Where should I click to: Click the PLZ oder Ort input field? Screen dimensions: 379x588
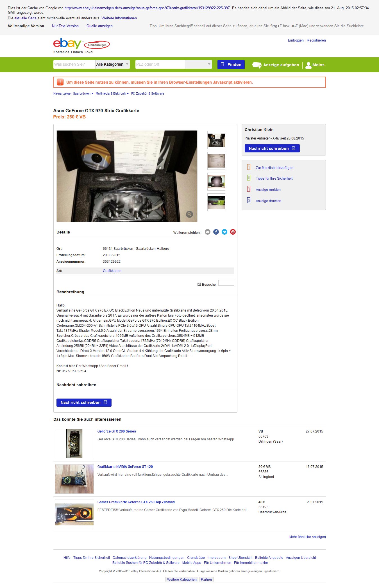pyautogui.click(x=160, y=65)
